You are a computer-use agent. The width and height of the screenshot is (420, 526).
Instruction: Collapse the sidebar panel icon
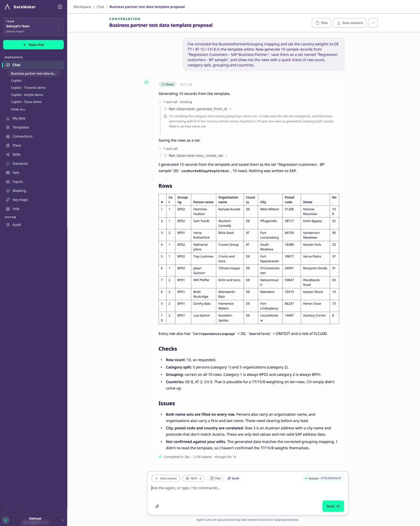(x=60, y=7)
